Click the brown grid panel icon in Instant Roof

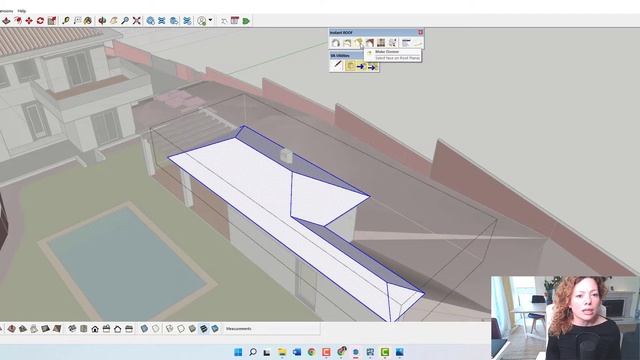[381, 42]
